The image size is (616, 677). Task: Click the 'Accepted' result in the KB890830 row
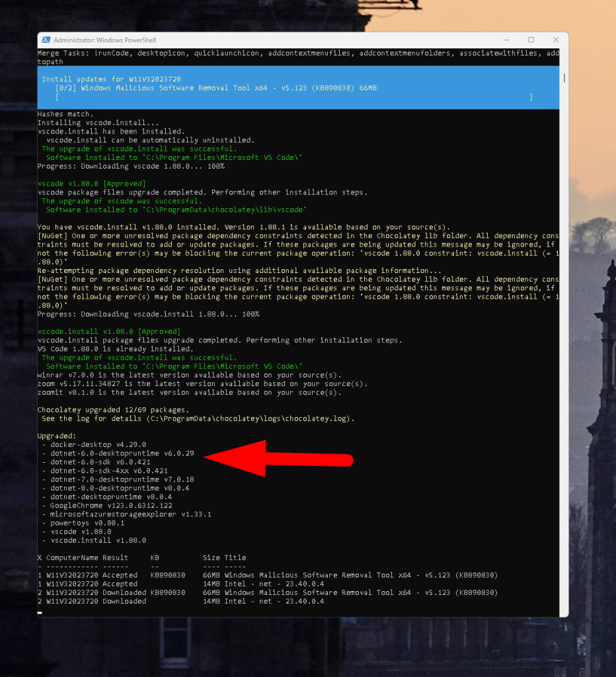120,575
